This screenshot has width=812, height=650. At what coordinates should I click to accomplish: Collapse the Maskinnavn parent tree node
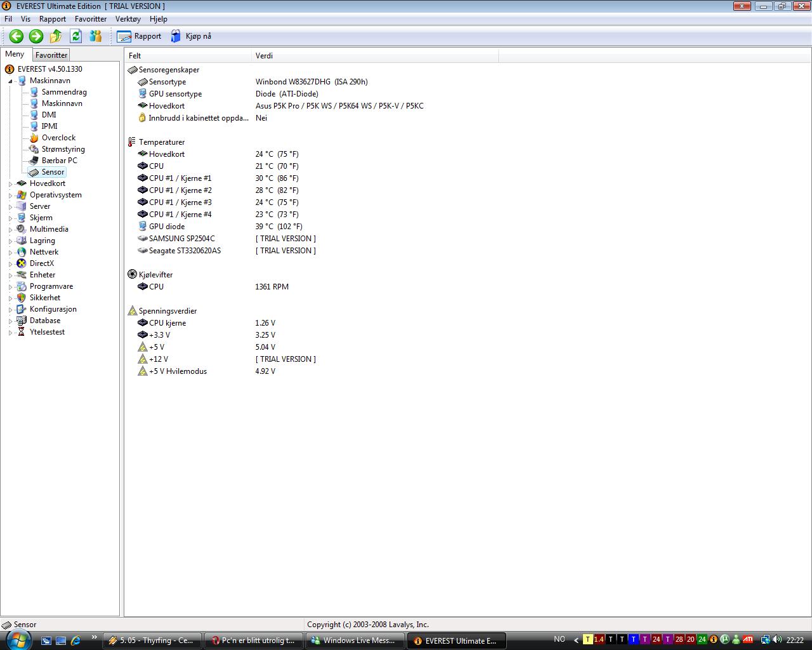pyautogui.click(x=10, y=81)
